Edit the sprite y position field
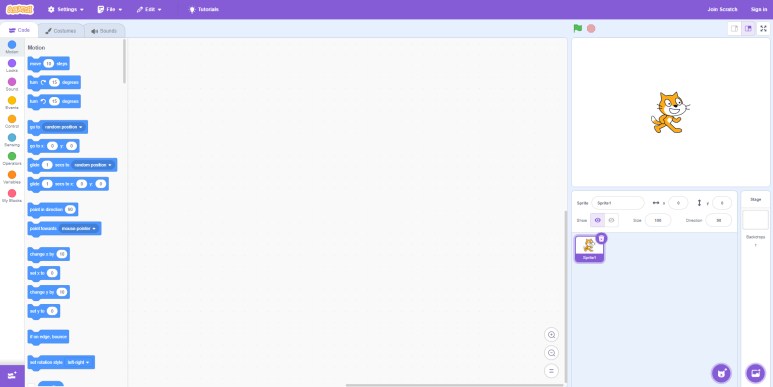 [x=722, y=203]
